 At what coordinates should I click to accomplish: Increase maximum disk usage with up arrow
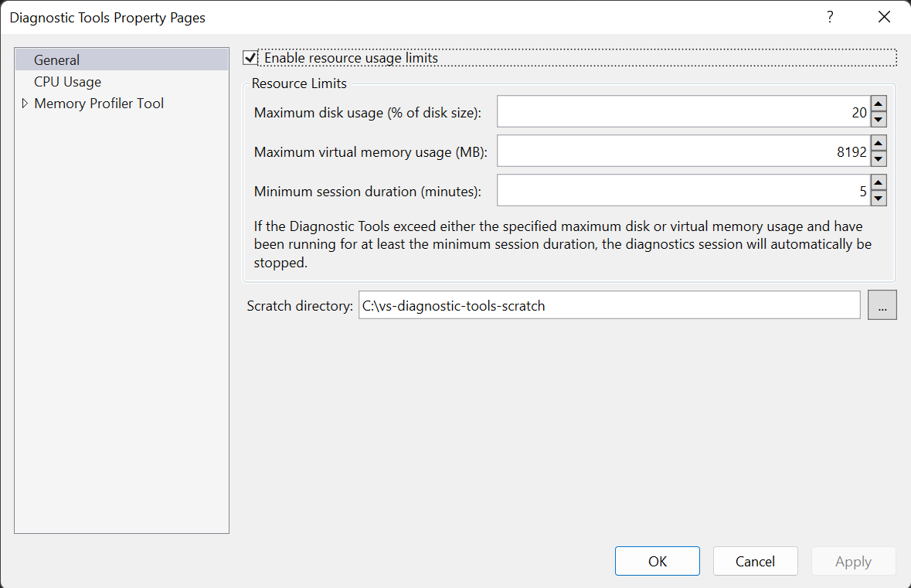pyautogui.click(x=878, y=104)
